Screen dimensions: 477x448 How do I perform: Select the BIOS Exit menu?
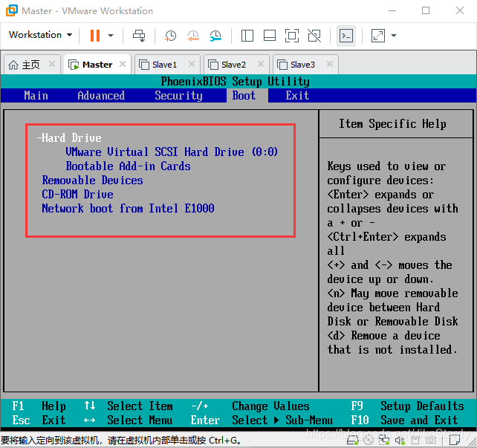(297, 96)
